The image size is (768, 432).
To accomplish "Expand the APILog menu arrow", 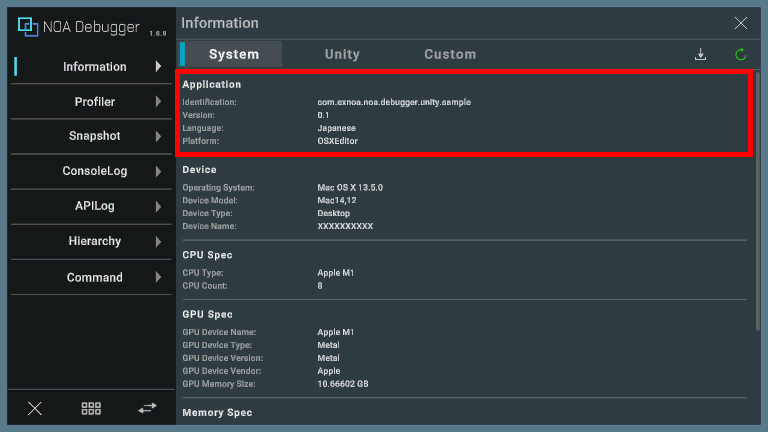I will point(158,206).
